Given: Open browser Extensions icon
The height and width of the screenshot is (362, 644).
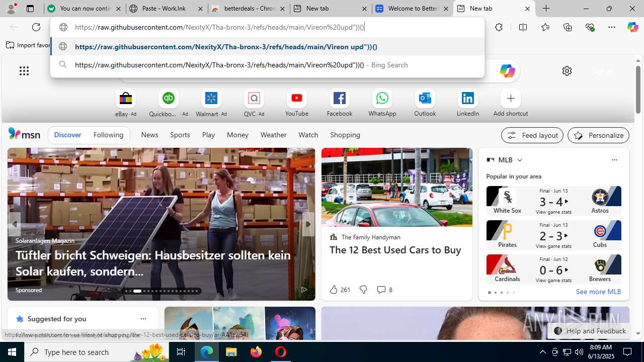Looking at the screenshot, I should click(499, 27).
